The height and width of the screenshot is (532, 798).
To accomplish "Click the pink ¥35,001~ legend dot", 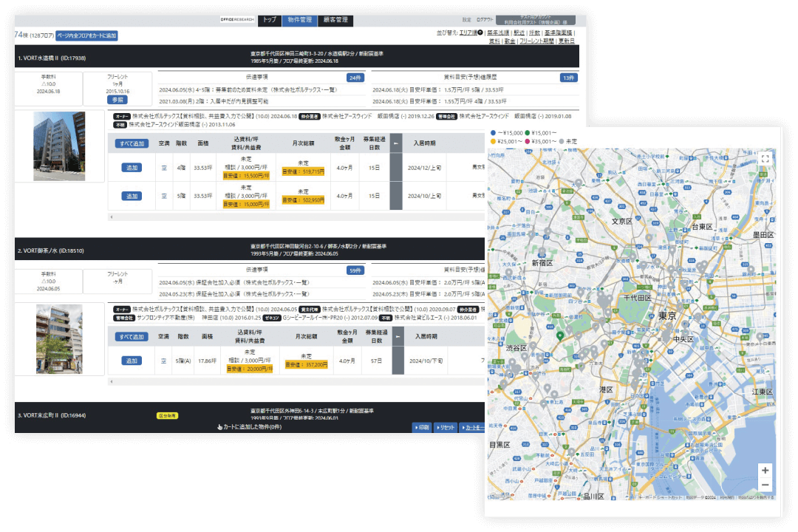I will click(x=528, y=142).
